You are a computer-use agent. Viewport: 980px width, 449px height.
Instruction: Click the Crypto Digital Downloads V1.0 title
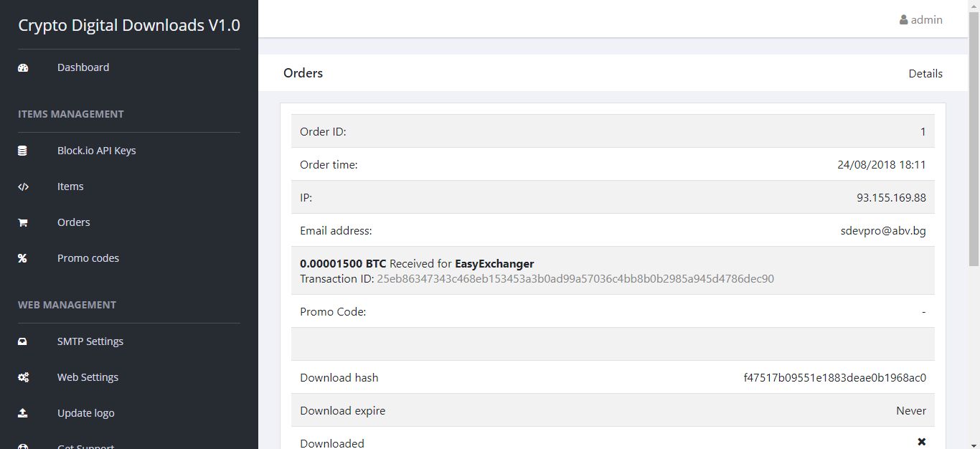coord(129,25)
